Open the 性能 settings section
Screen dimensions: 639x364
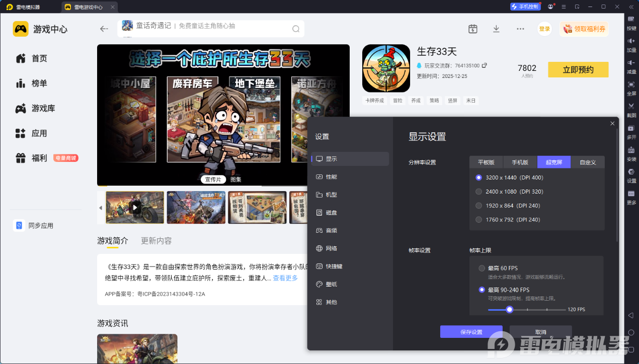click(331, 177)
